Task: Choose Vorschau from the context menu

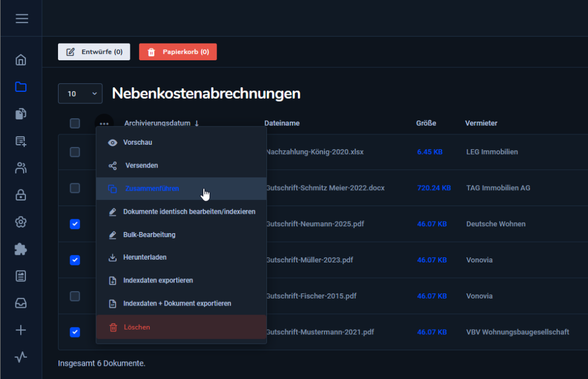Action: pos(181,142)
